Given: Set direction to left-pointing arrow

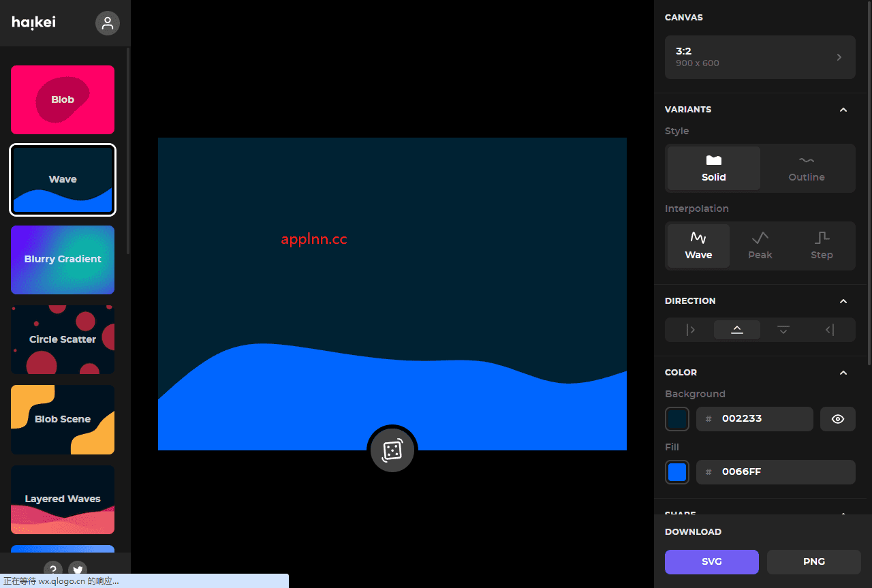Looking at the screenshot, I should (830, 330).
